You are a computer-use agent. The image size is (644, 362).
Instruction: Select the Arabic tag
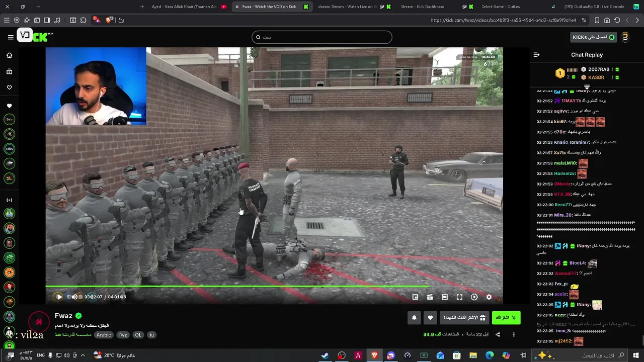pyautogui.click(x=104, y=335)
